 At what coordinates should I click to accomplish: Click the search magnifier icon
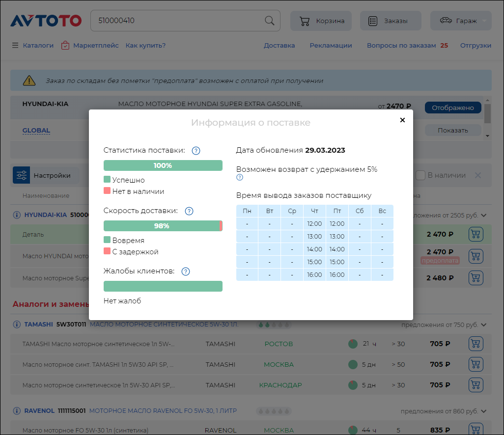269,21
